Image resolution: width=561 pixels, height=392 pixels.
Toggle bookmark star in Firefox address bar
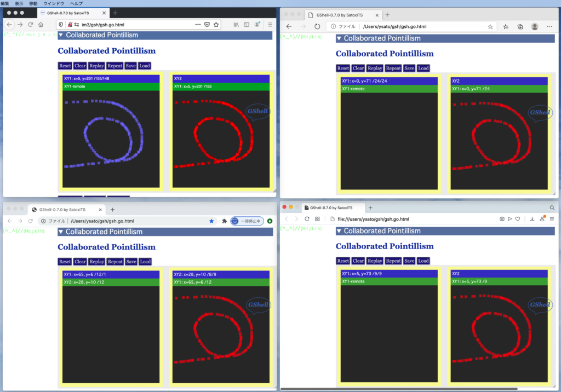[x=216, y=25]
